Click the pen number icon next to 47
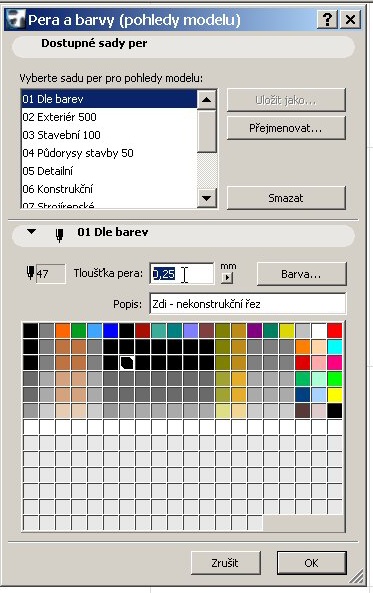The width and height of the screenshot is (373, 593). pos(30,273)
